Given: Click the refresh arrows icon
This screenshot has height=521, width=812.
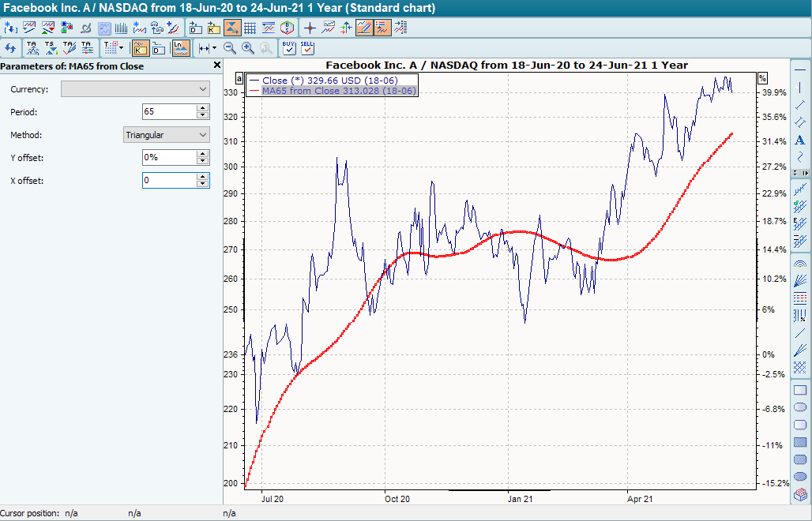Looking at the screenshot, I should (x=9, y=48).
